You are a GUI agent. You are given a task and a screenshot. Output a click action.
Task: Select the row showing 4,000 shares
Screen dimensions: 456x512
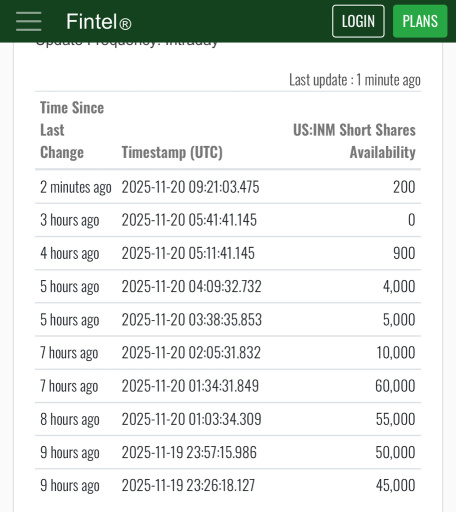pos(228,286)
